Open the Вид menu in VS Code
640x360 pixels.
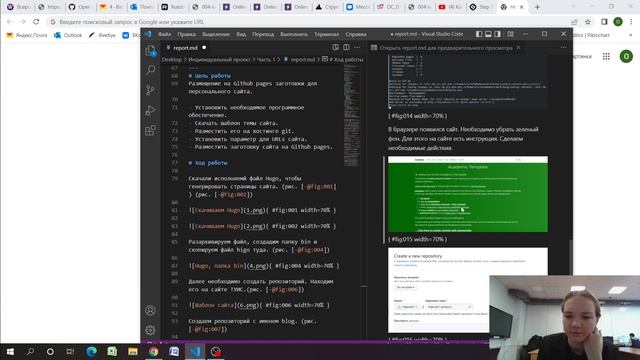click(241, 34)
